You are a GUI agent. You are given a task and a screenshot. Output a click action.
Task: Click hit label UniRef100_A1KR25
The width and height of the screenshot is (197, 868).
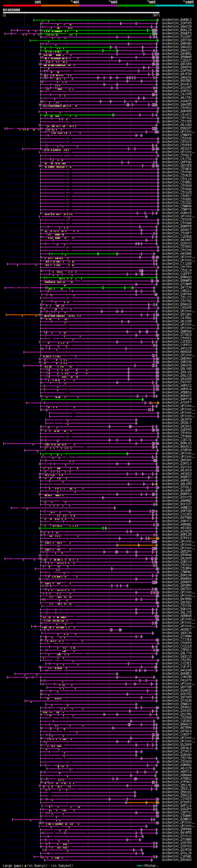177,101
